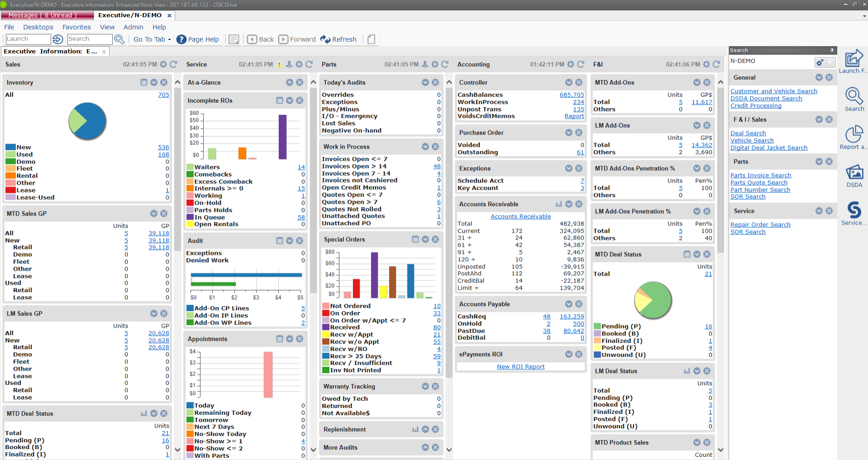Open Parts column settings gear
Screen dimensions: 868x460
435,64
